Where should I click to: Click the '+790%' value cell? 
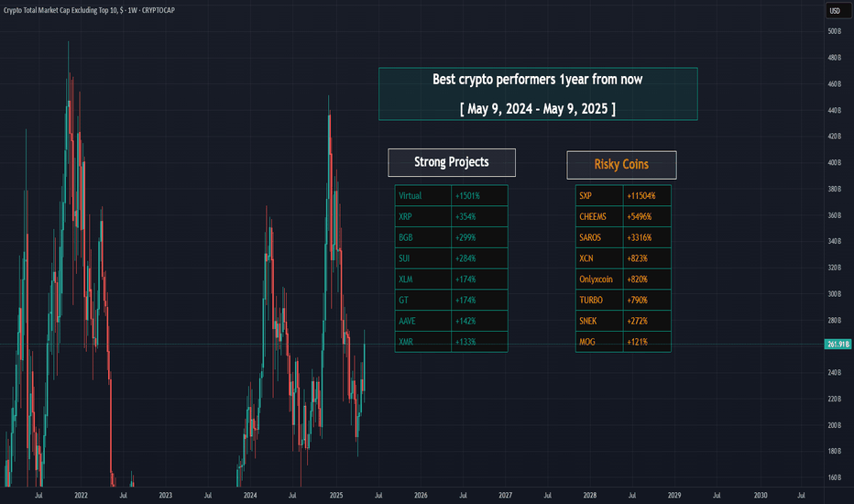point(647,301)
